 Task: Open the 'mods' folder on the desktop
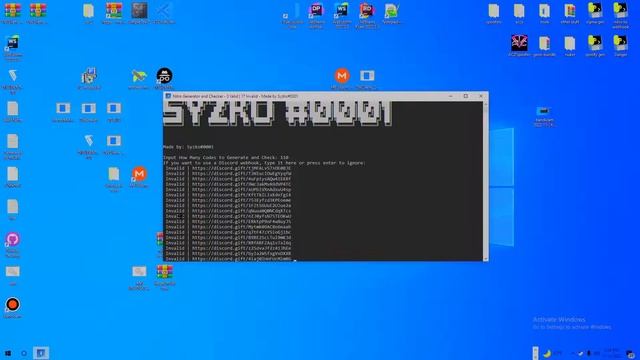[544, 11]
